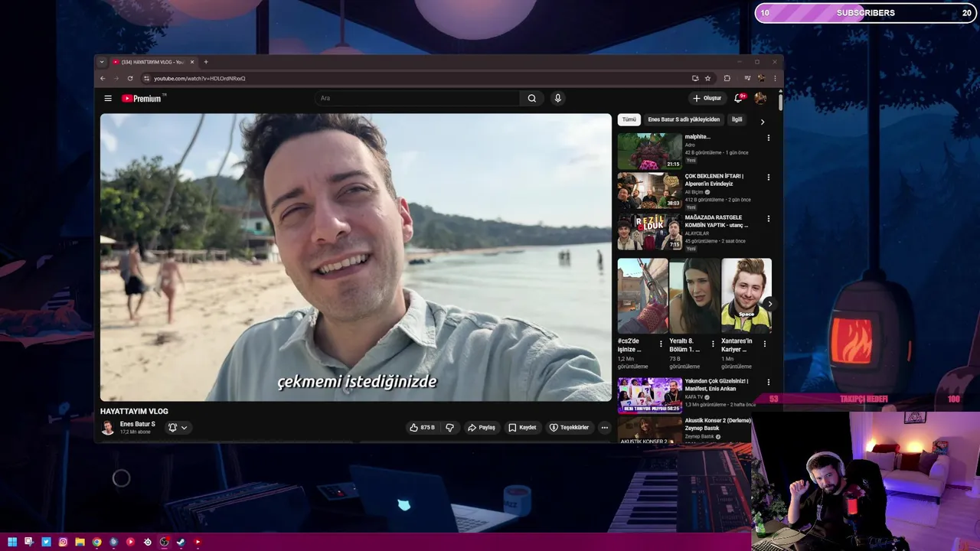Click the Kaydet save button
Screen dimensions: 980x551
point(522,427)
